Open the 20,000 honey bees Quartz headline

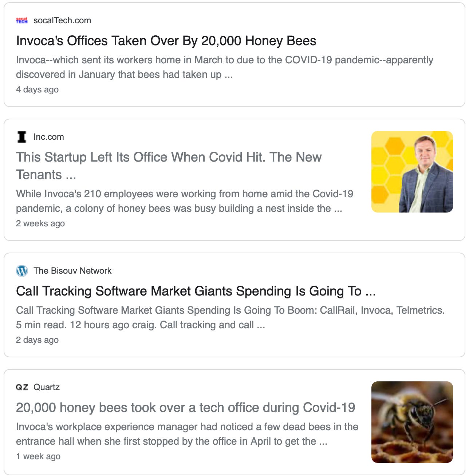[x=185, y=408]
